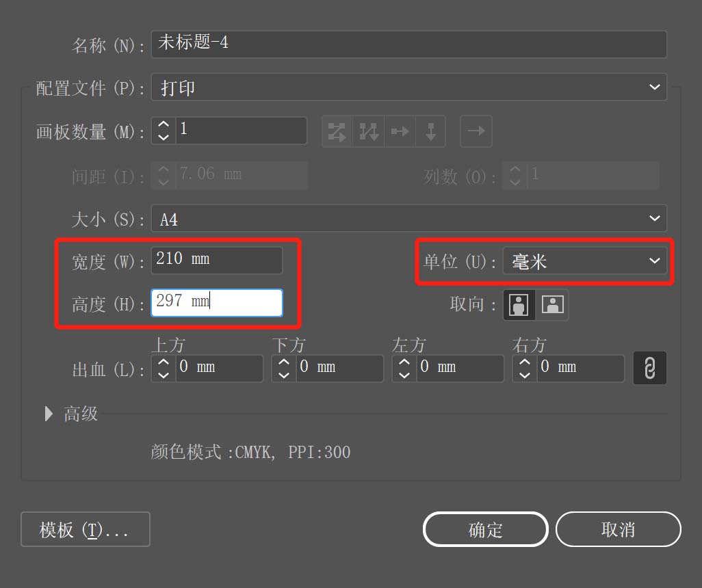The width and height of the screenshot is (702, 588).
Task: Click the grid by column layout icon
Action: (369, 131)
